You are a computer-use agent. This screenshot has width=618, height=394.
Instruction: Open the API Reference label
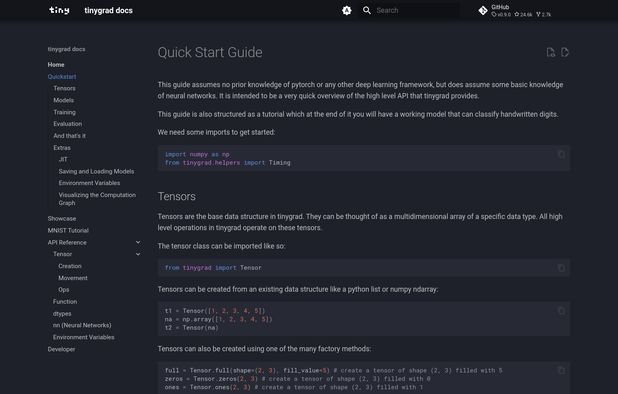(67, 242)
